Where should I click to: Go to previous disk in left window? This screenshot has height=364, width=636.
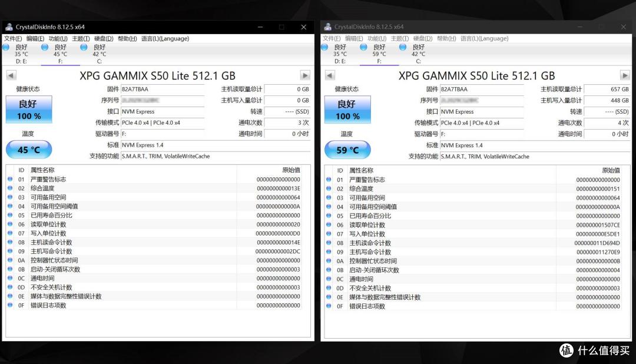point(11,75)
